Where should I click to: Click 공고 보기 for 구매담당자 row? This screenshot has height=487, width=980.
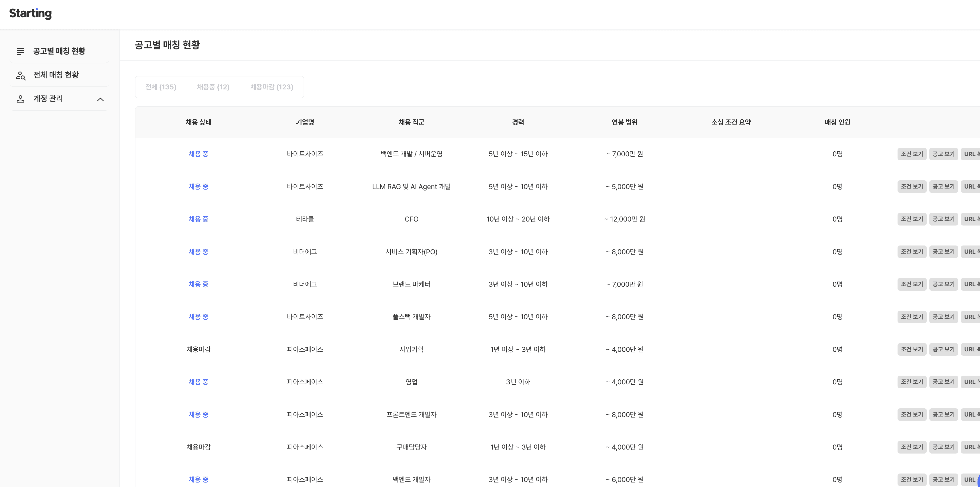943,447
